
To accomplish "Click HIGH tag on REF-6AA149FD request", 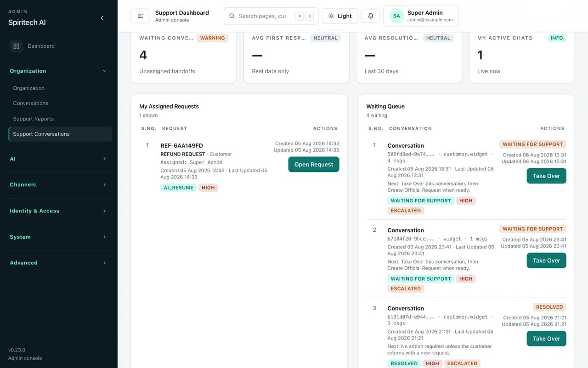I will tap(208, 188).
